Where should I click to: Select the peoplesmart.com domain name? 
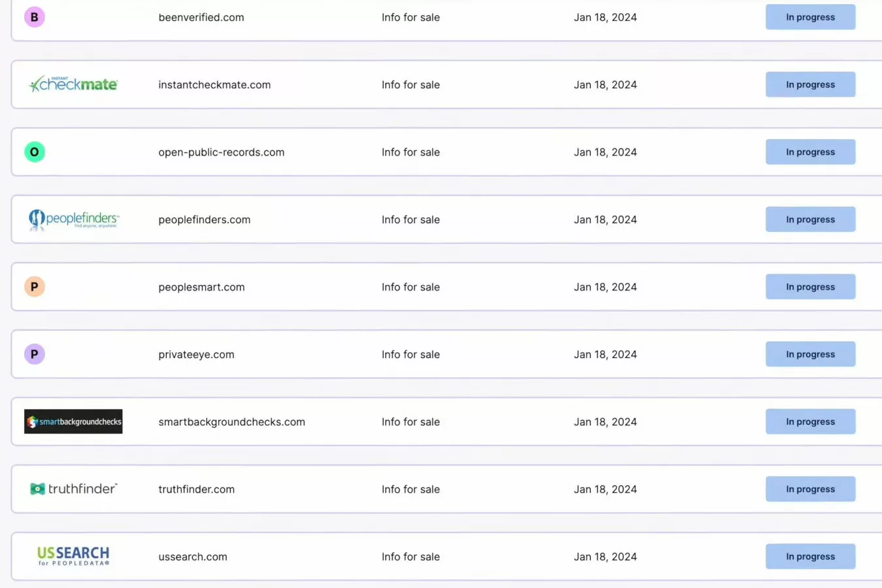(x=201, y=287)
